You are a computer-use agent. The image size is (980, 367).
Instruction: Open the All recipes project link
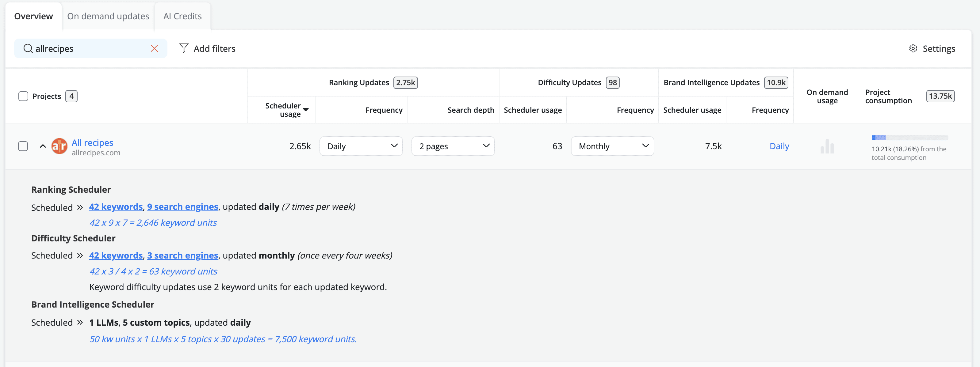92,142
